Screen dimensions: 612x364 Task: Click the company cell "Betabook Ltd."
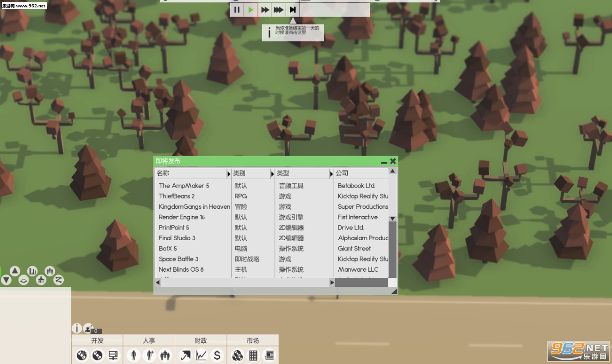click(x=356, y=186)
